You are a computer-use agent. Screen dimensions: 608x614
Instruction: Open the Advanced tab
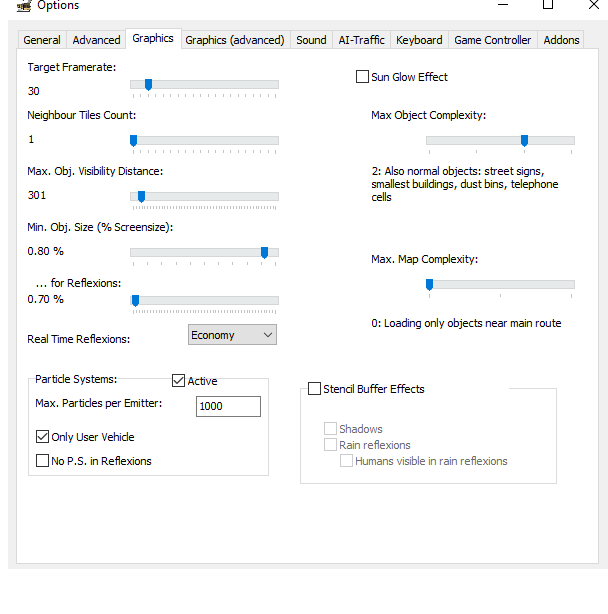click(97, 40)
